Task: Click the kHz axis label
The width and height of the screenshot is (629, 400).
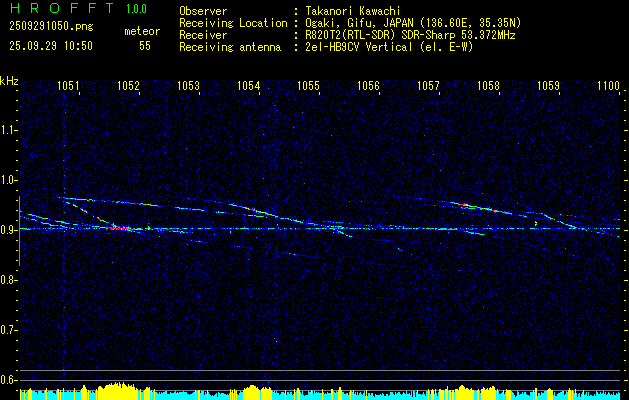Action: pyautogui.click(x=9, y=81)
